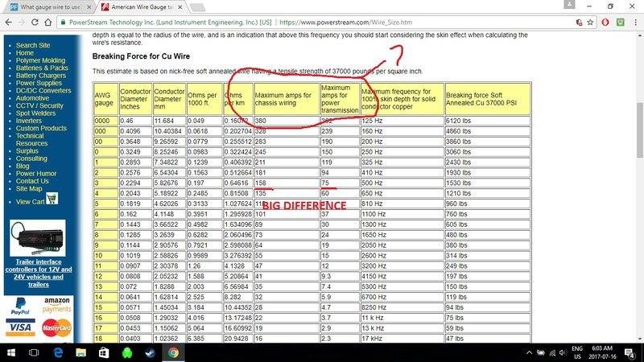Switch to 'What gauge wire to use' tab

(50, 7)
